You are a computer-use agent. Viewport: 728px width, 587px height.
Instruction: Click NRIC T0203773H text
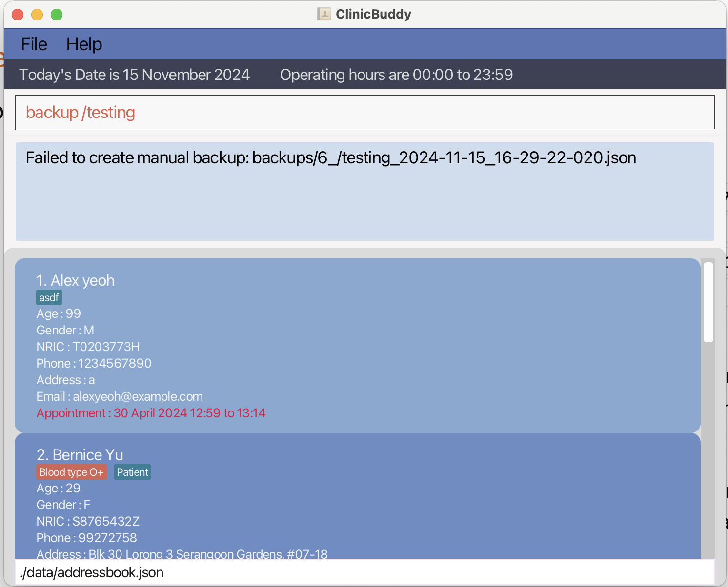(88, 347)
